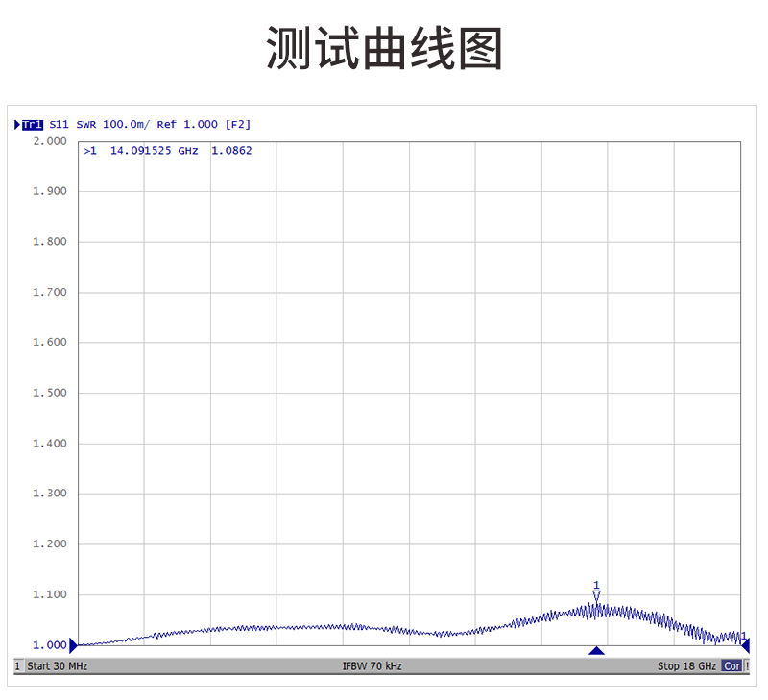Click the left reference level triangle at 1.000
This screenshot has height=700, width=768.
pyautogui.click(x=73, y=645)
